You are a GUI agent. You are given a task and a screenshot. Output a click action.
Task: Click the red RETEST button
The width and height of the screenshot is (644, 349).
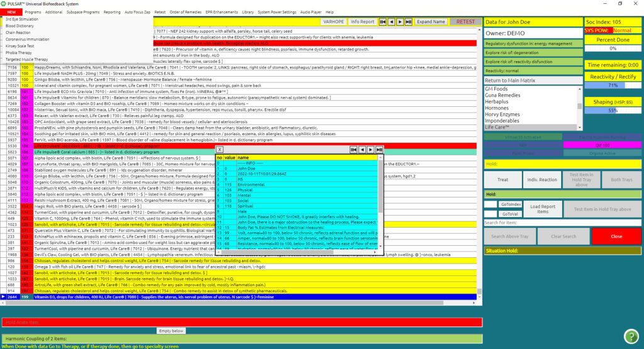(465, 22)
